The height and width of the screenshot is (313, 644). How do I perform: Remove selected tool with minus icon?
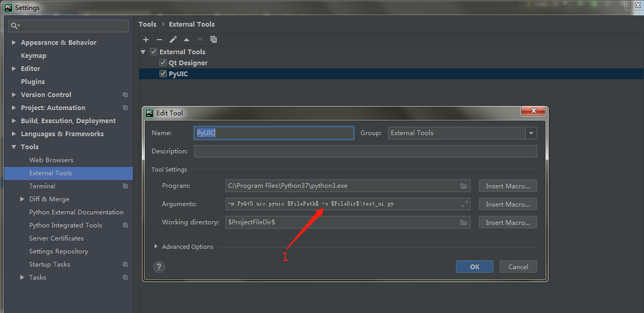coord(159,40)
